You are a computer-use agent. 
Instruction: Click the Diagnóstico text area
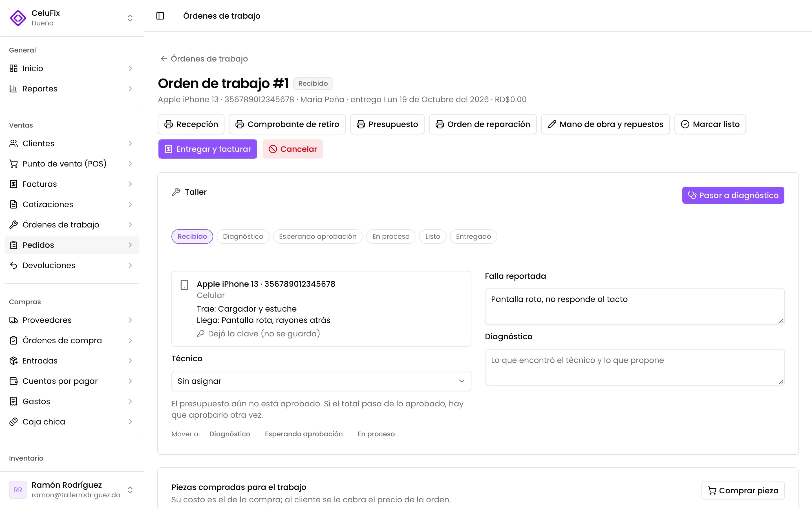point(634,367)
